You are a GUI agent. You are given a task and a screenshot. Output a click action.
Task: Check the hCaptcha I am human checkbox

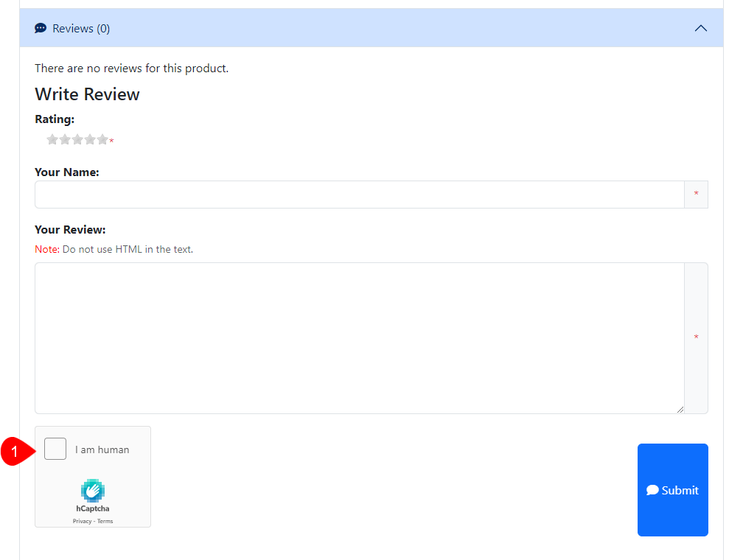(x=55, y=449)
